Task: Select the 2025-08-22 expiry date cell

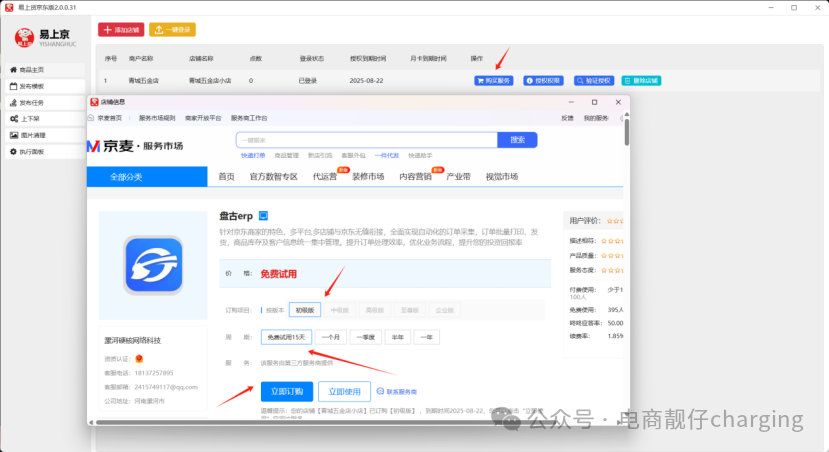Action: tap(366, 81)
